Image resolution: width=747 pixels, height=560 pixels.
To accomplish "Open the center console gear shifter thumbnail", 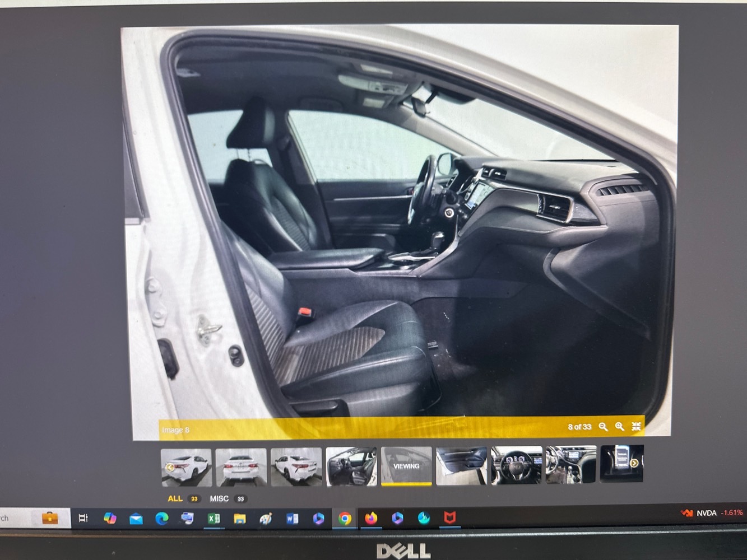I will point(570,464).
